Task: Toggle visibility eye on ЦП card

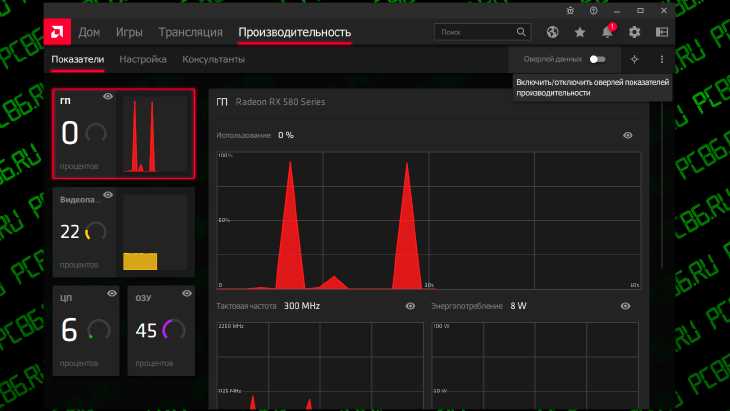Action: click(x=112, y=293)
